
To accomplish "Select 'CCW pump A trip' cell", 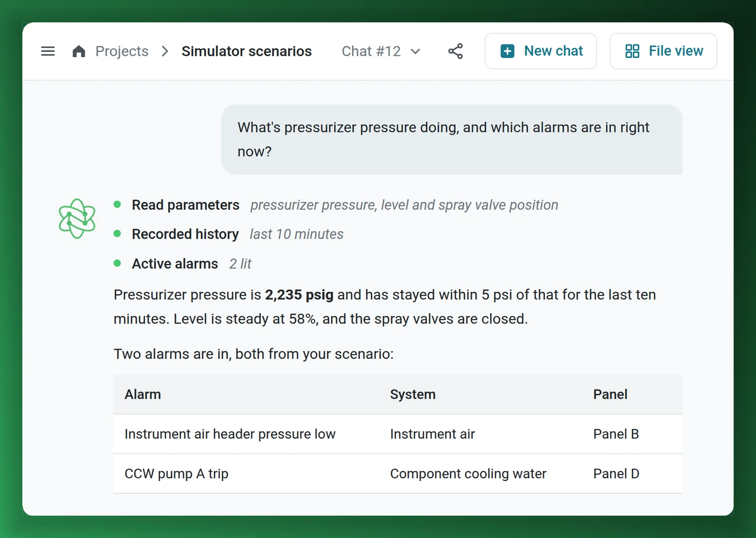I will (x=177, y=474).
